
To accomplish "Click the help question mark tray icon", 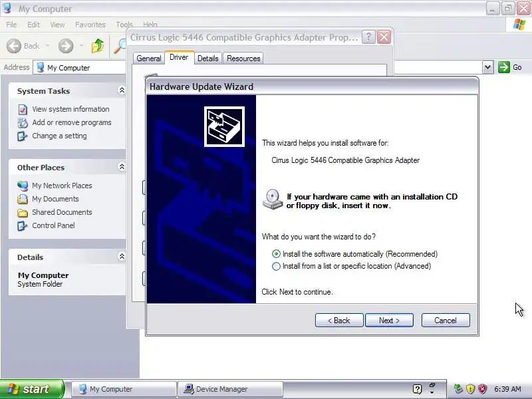I will (x=418, y=389).
